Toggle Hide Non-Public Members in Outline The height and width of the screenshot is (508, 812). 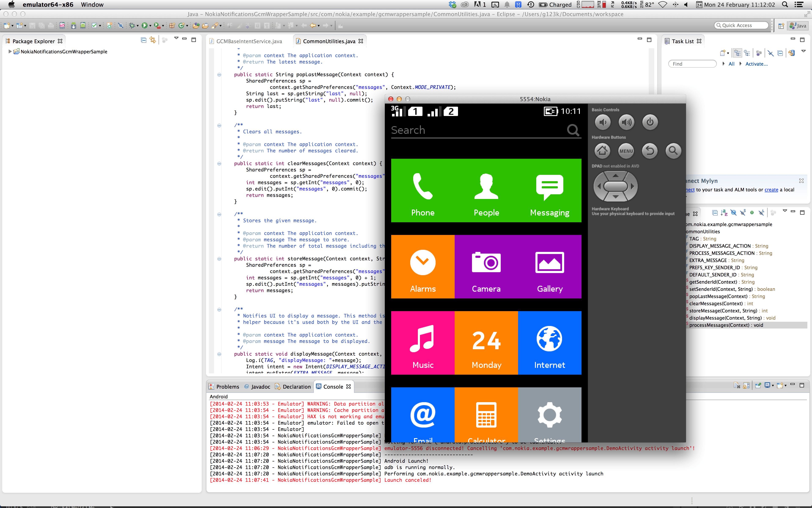[x=752, y=213]
